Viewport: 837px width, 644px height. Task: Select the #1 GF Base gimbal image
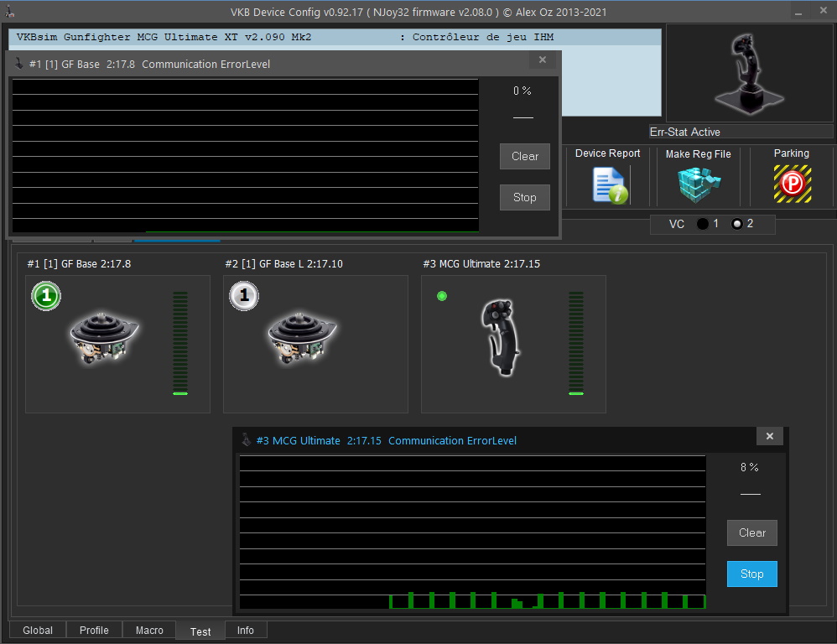[104, 339]
